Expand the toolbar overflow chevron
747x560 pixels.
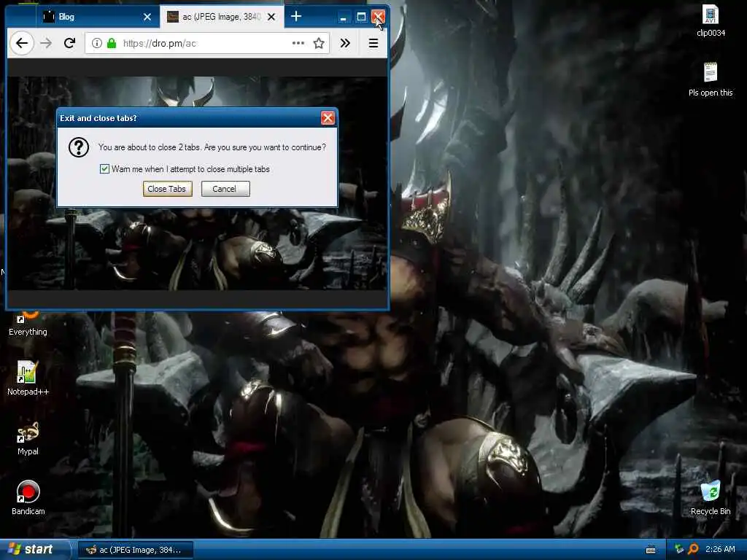[345, 43]
